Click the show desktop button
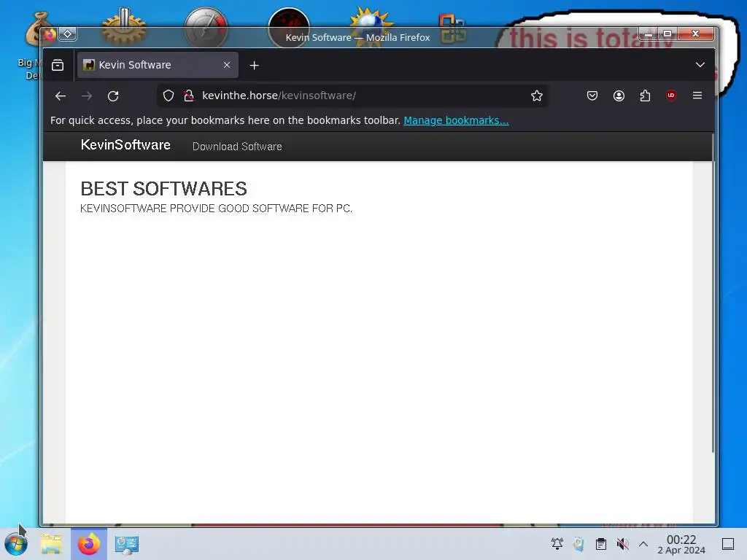 click(x=728, y=544)
